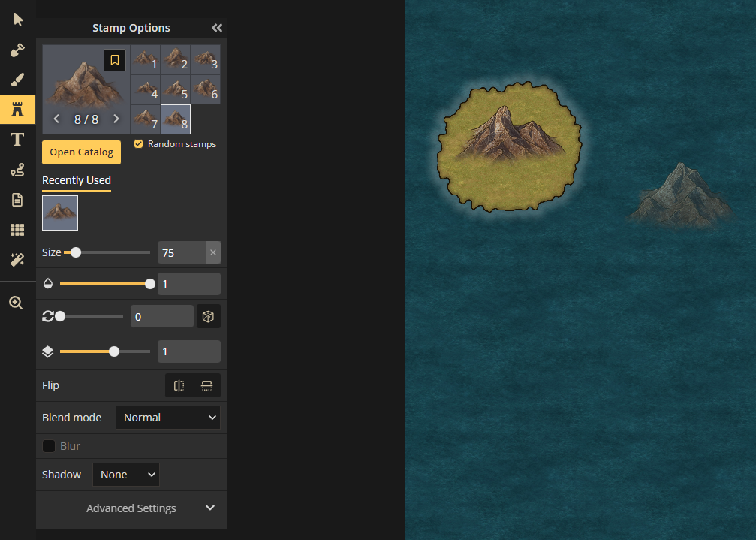Viewport: 756px width, 540px height.
Task: Open the path drawing tool
Action: [x=17, y=170]
